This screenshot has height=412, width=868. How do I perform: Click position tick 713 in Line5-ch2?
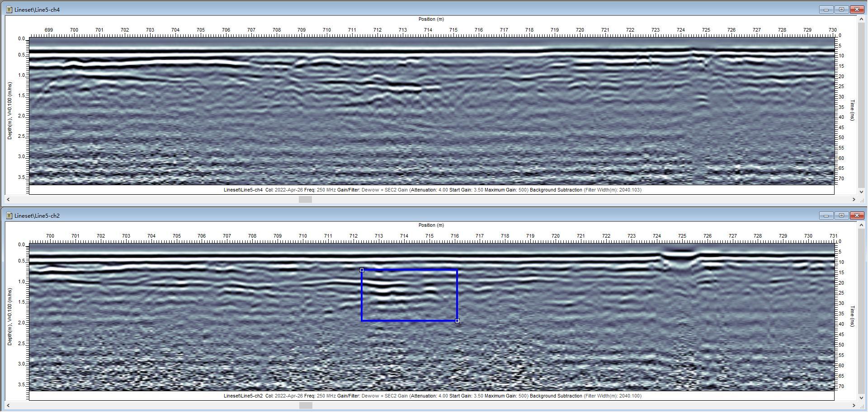tap(378, 236)
